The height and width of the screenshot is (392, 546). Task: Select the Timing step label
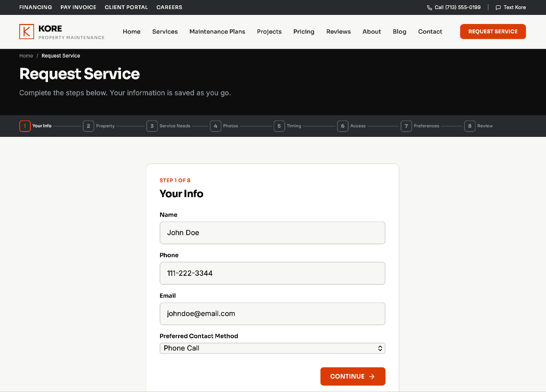coord(294,126)
